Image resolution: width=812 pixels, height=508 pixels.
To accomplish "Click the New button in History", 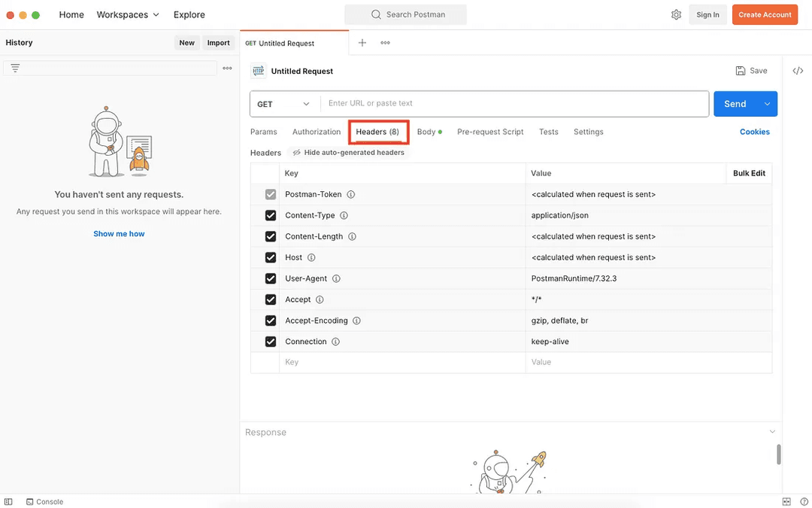I will point(187,42).
